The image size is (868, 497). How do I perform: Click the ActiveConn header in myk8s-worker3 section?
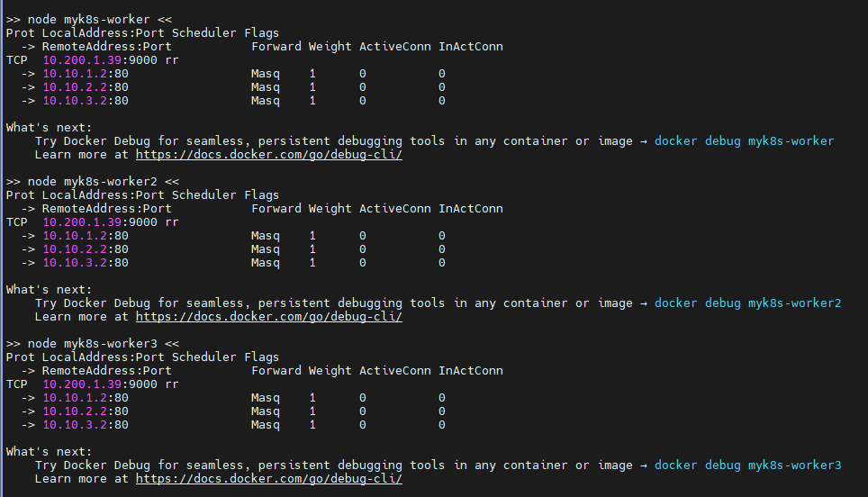click(x=394, y=371)
